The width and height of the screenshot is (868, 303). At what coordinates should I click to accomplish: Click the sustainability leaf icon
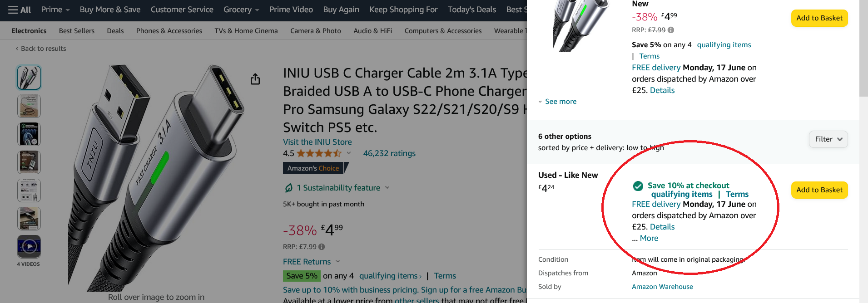tap(288, 188)
